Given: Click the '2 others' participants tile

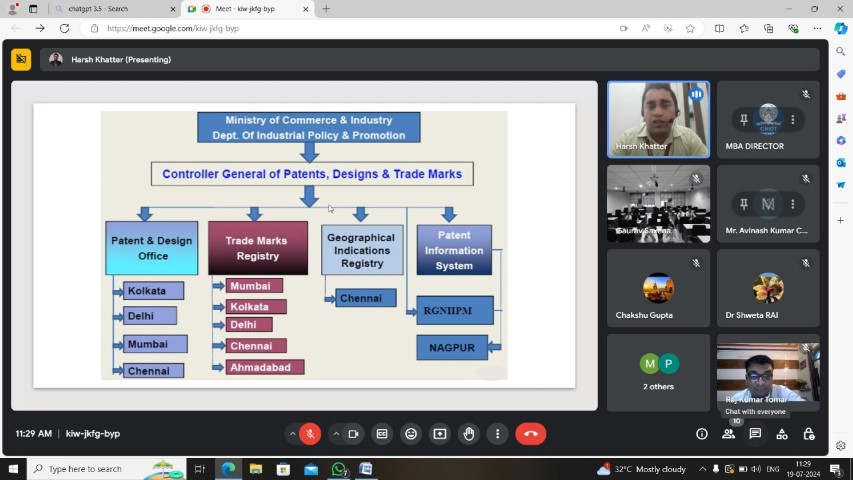Looking at the screenshot, I should click(658, 372).
